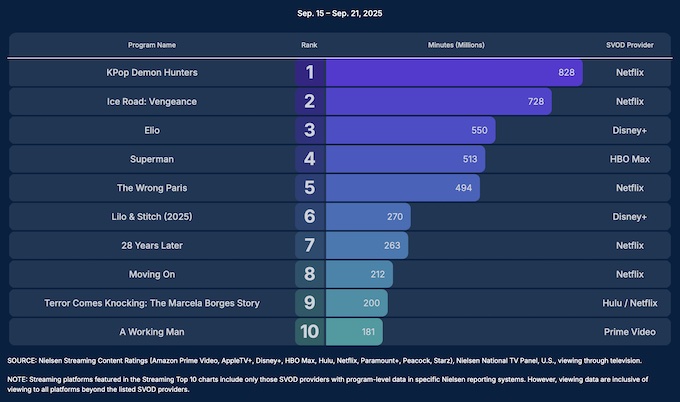
Task: Select The Wrong Paris title
Action: coord(152,188)
